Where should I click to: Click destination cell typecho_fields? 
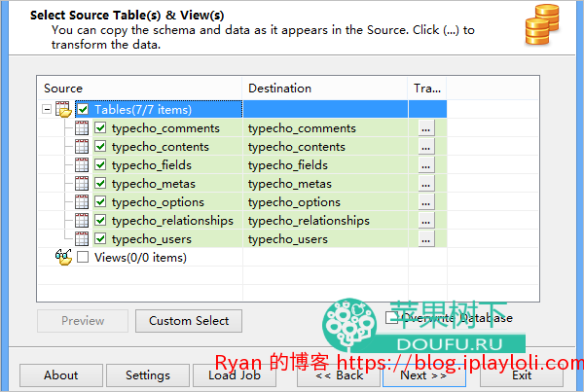click(x=325, y=165)
